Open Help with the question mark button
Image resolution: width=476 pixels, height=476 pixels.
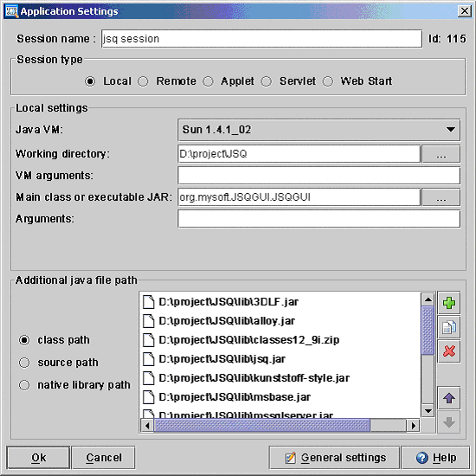pos(435,458)
